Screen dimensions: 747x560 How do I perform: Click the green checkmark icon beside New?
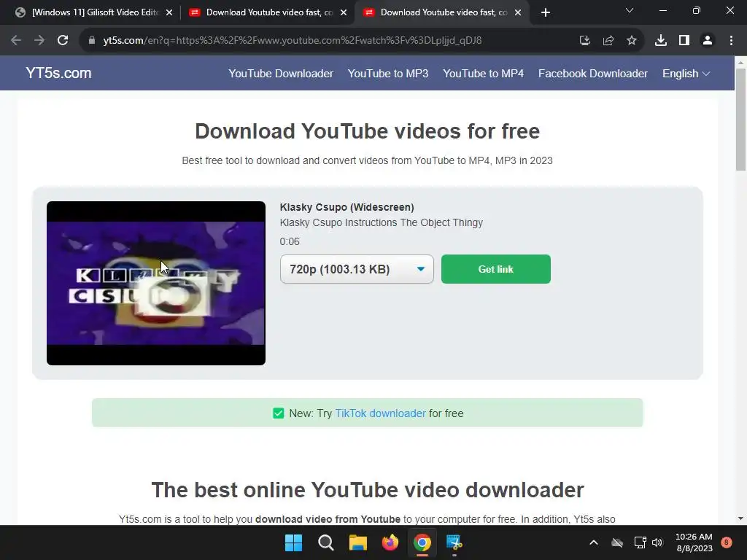(278, 413)
